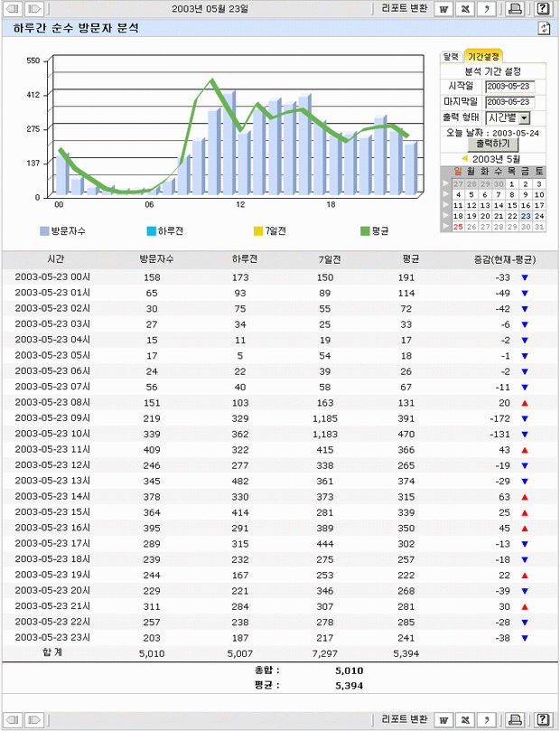
Task: Print the report from top toolbar
Action: pyautogui.click(x=515, y=9)
